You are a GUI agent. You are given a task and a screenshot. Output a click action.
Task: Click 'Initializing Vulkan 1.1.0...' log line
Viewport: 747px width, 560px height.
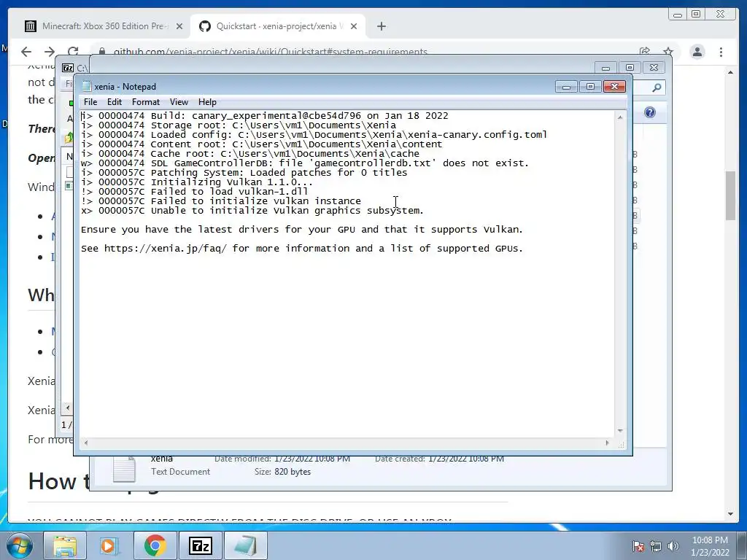pos(197,182)
